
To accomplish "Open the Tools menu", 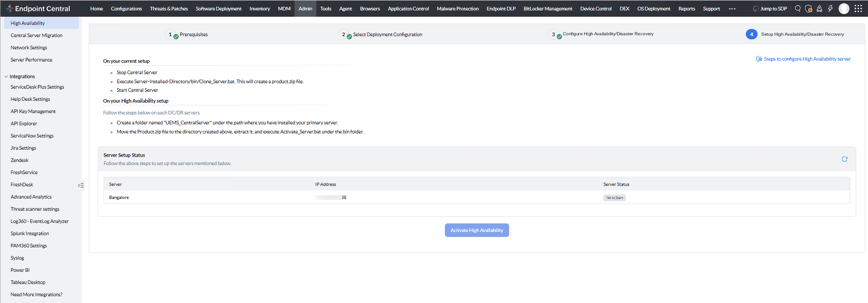I will 326,9.
